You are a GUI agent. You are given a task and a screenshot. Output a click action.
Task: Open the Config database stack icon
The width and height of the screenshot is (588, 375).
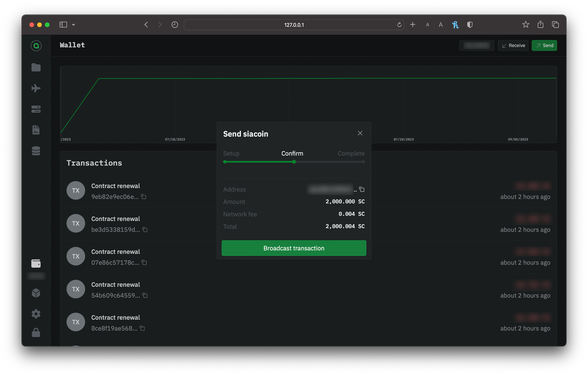click(36, 151)
